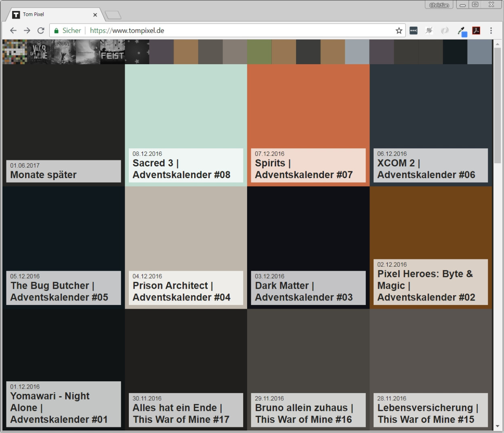504x433 pixels.
Task: Click the date 01.06.2017
Action: click(25, 166)
